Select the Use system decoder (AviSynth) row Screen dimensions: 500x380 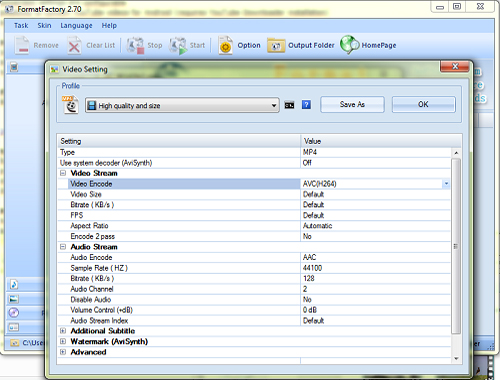point(254,163)
